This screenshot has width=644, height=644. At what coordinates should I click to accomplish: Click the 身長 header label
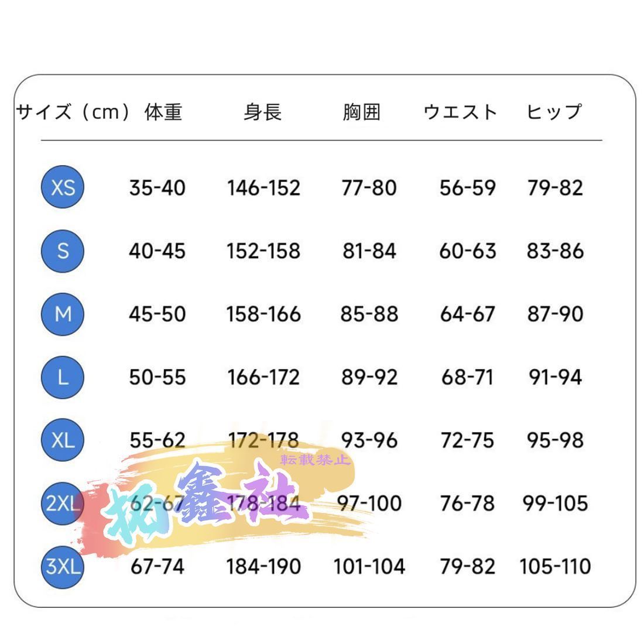pos(263,111)
